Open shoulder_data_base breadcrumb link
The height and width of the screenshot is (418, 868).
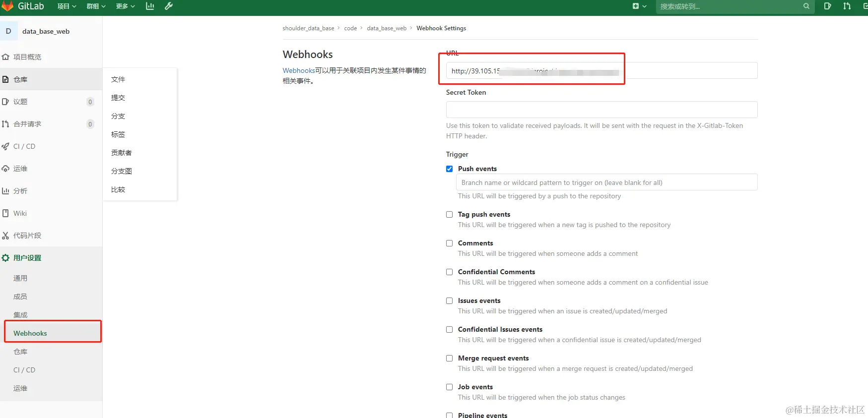coord(308,28)
